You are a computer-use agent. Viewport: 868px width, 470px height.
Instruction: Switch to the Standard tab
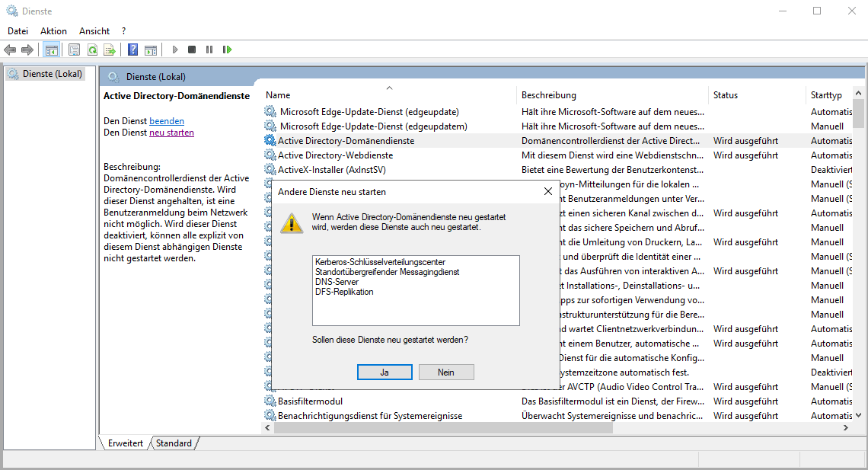(174, 443)
